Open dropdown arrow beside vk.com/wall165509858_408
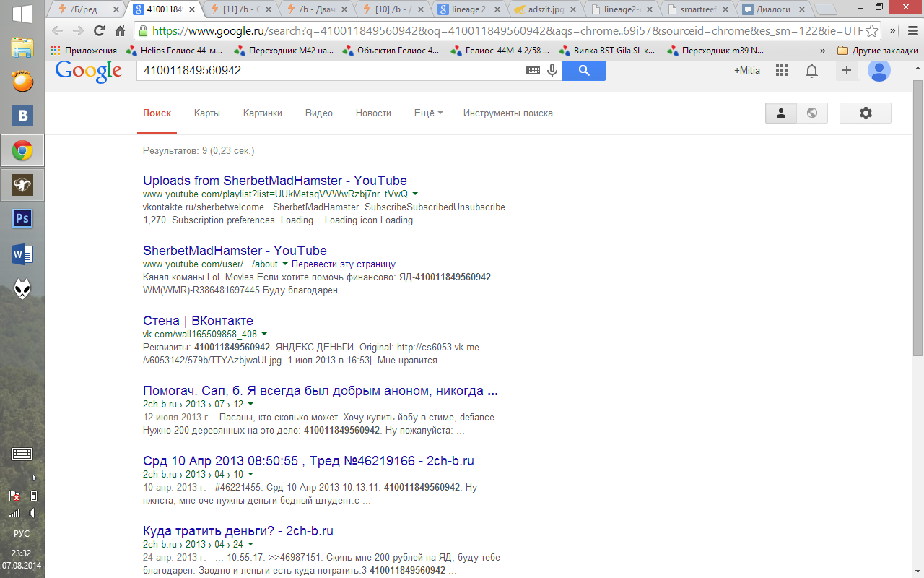 (x=264, y=335)
